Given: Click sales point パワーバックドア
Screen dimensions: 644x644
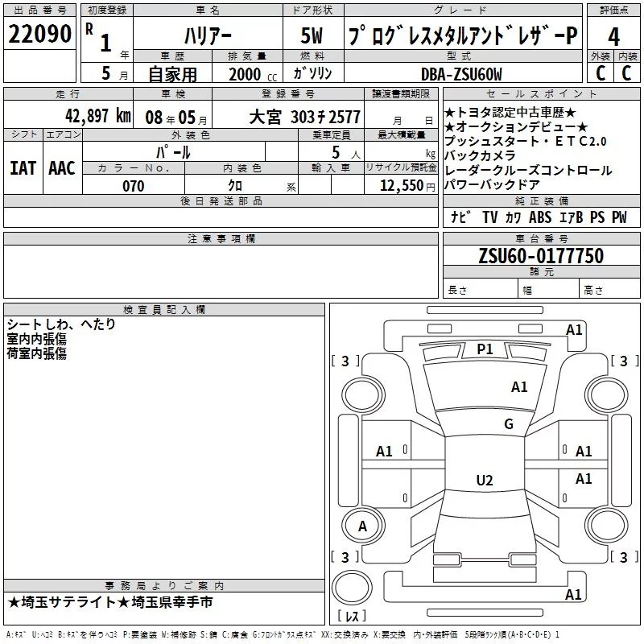Looking at the screenshot, I should pos(492,184).
